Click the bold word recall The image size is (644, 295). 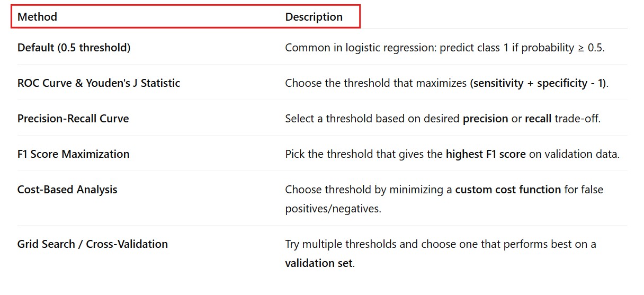tap(538, 119)
